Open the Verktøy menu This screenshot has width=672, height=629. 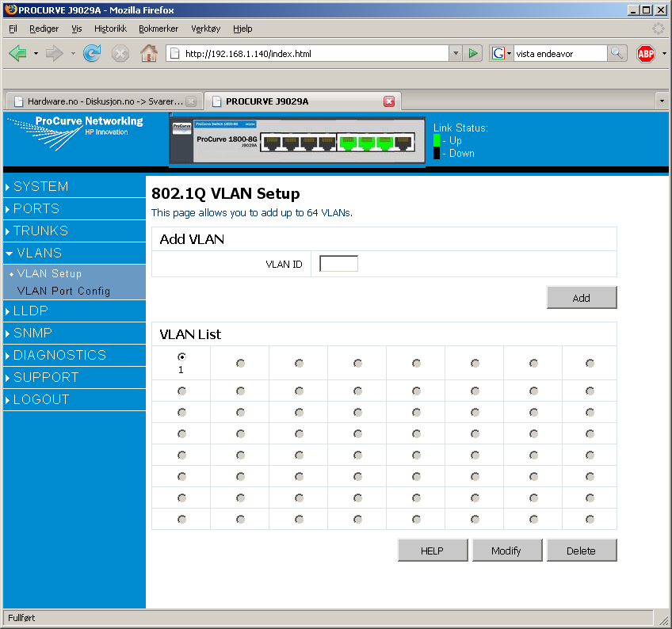[205, 29]
